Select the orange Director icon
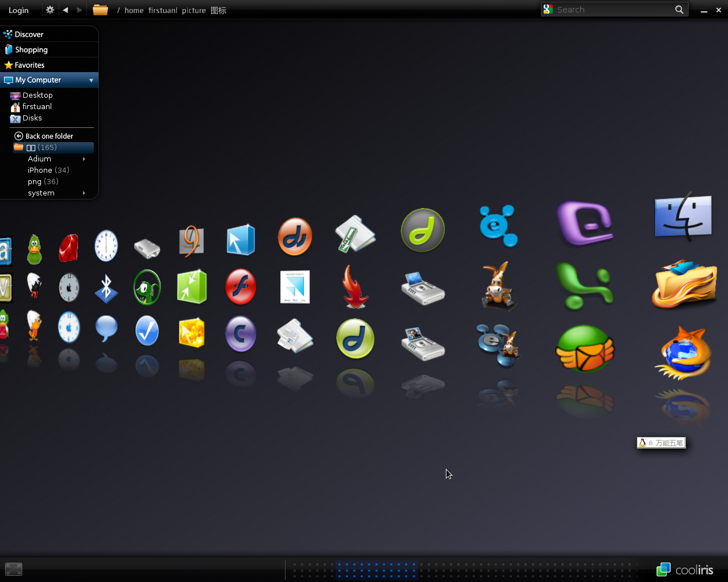The image size is (728, 582). [295, 236]
